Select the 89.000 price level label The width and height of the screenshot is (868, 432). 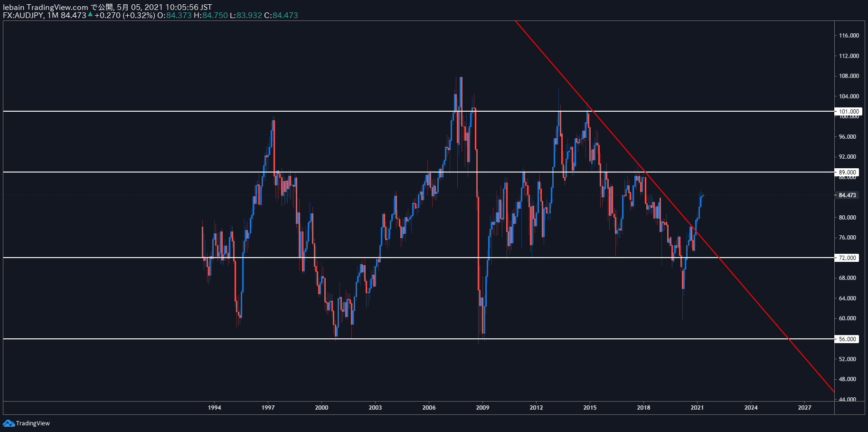[847, 173]
